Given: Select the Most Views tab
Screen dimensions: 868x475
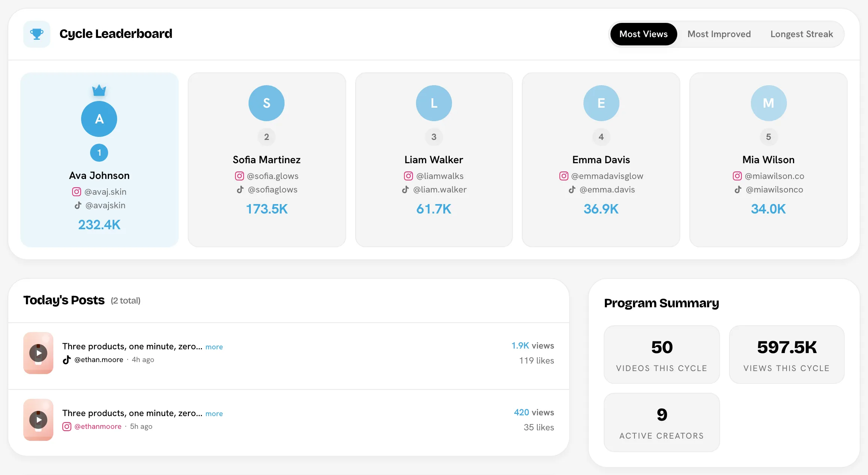Looking at the screenshot, I should pos(643,34).
